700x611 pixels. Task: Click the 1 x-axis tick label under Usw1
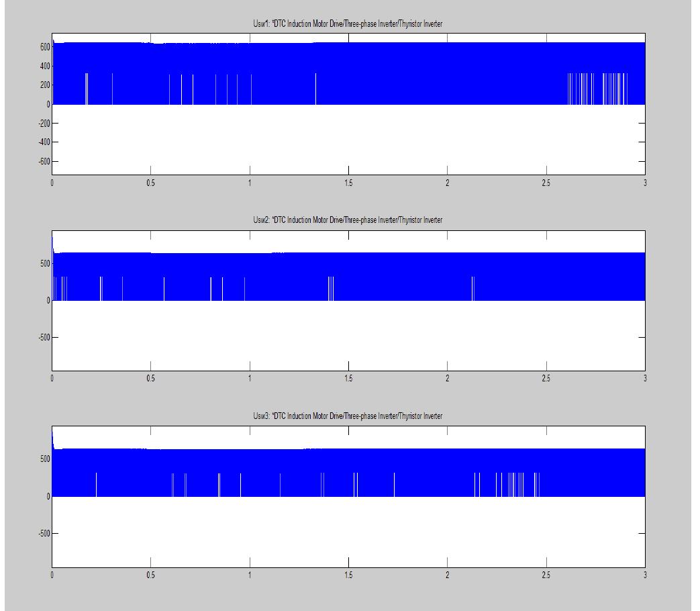point(250,183)
